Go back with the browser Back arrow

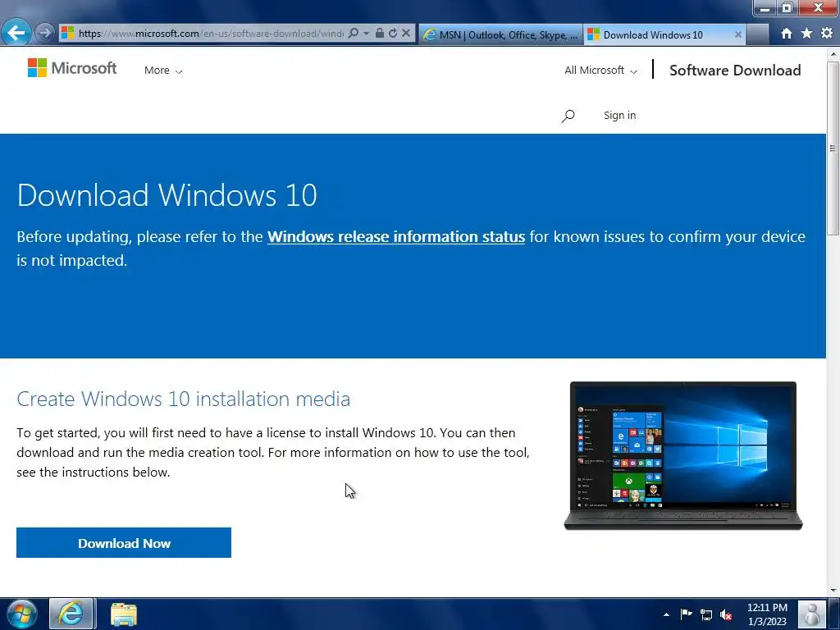click(x=16, y=33)
